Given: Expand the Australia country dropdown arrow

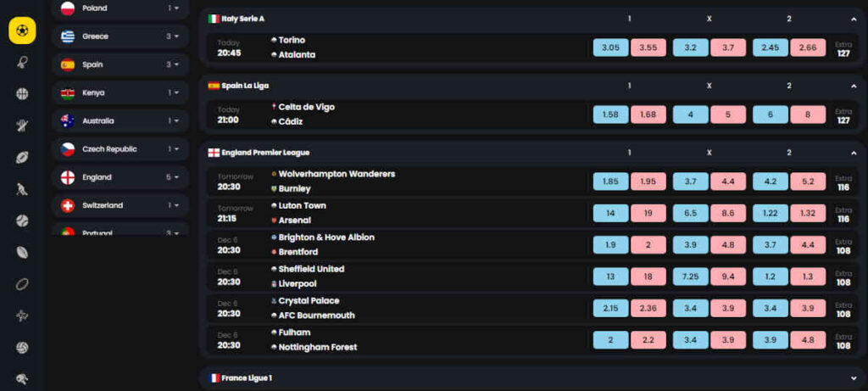Looking at the screenshot, I should (x=176, y=120).
